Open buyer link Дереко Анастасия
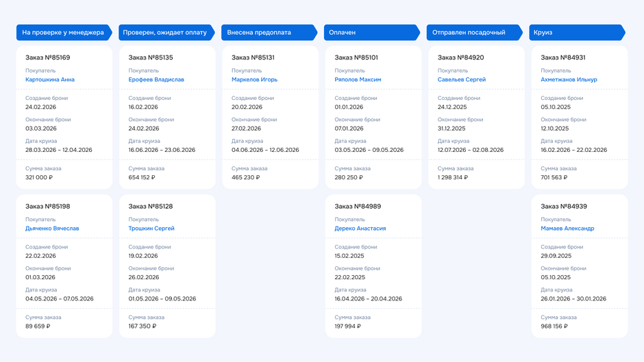 [x=360, y=229]
